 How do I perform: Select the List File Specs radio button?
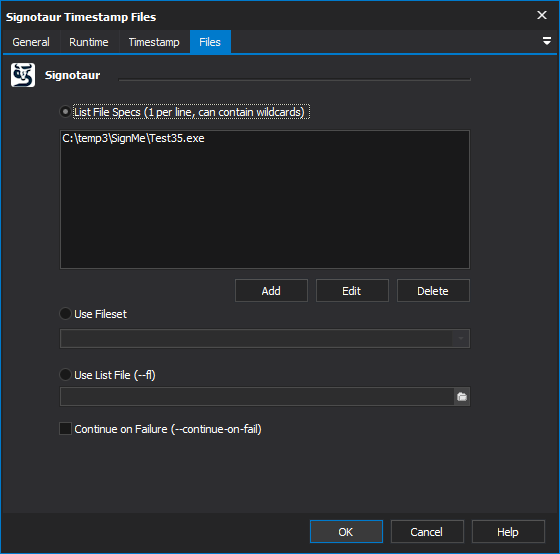click(x=65, y=112)
